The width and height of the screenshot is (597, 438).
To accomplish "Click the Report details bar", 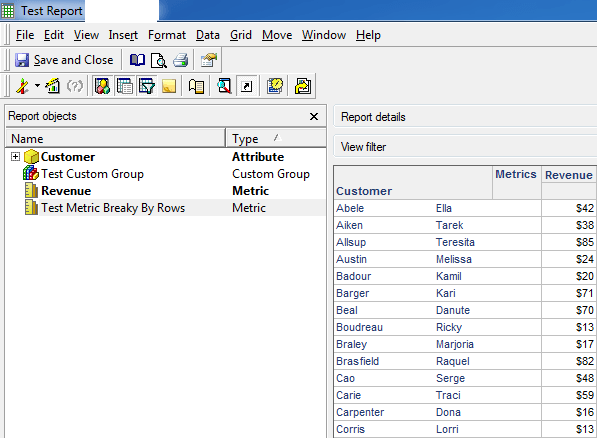I will click(x=465, y=117).
